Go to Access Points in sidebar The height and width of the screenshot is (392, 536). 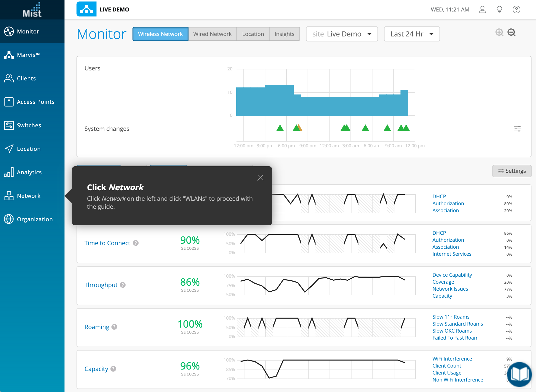point(35,102)
